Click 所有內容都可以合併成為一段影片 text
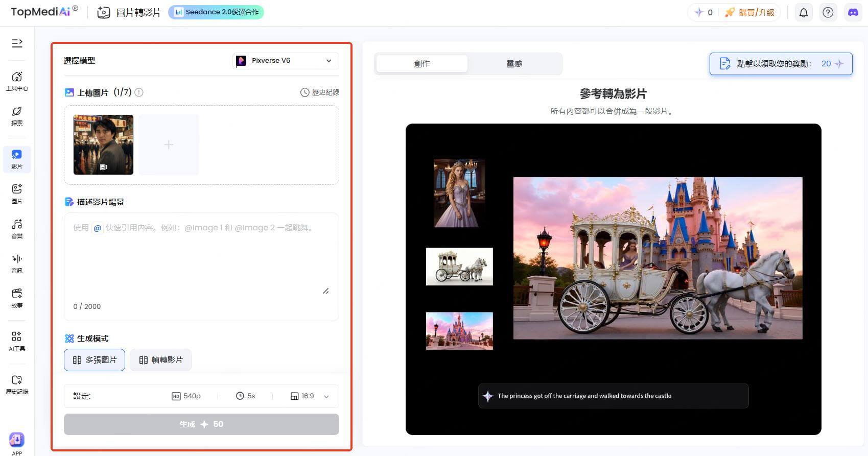This screenshot has height=456, width=868. [613, 111]
